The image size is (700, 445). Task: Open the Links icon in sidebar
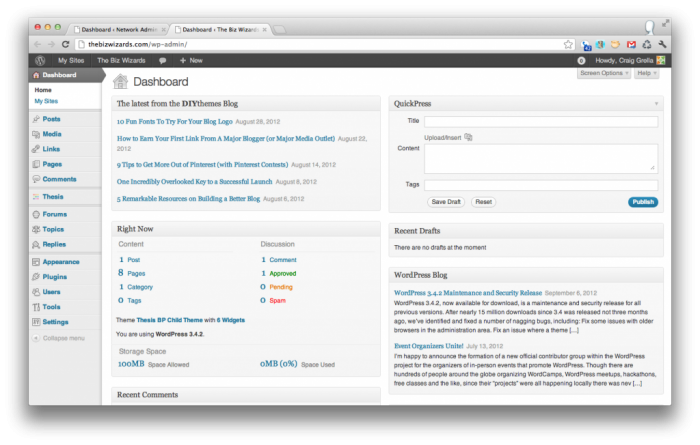(36, 149)
